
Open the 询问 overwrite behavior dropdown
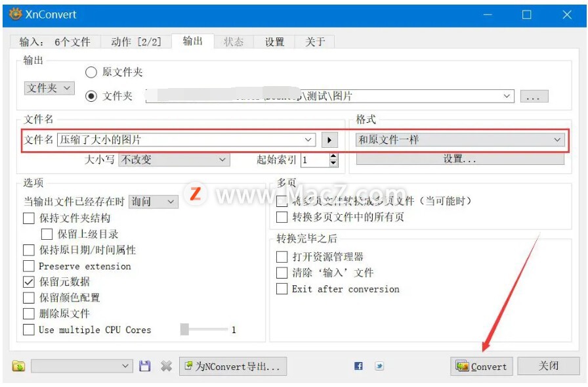pos(153,202)
